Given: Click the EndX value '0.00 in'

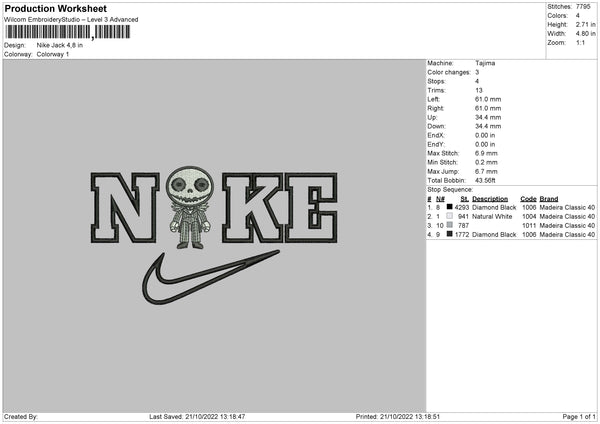Looking at the screenshot, I should 485,135.
